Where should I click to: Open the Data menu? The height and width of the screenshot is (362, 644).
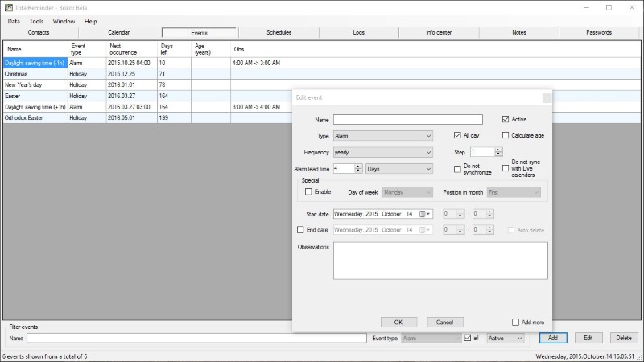pyautogui.click(x=14, y=22)
